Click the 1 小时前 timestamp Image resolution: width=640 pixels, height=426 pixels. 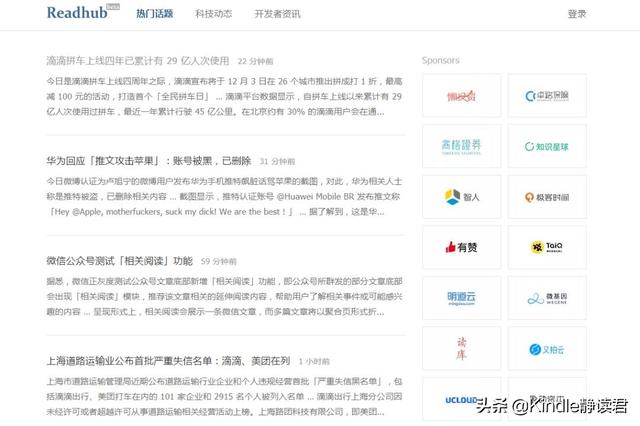tap(314, 362)
